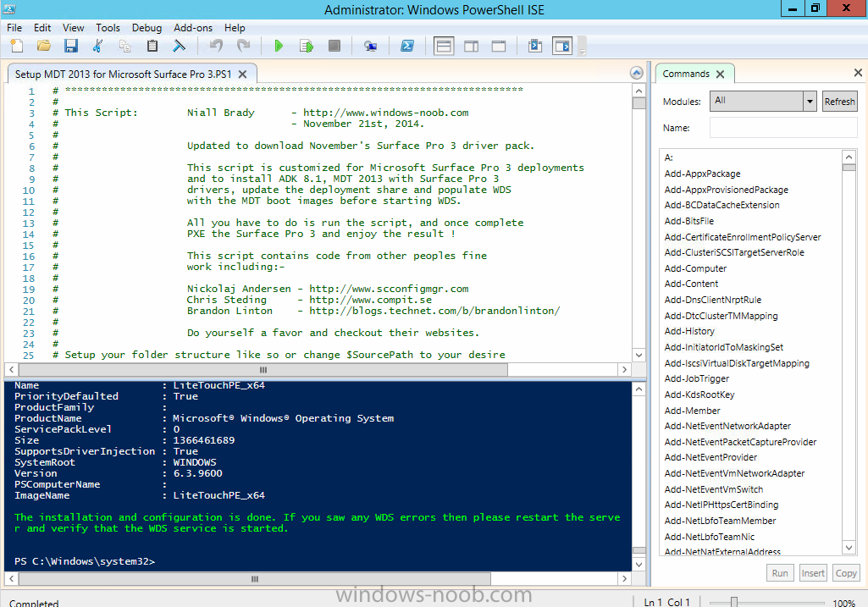
Task: Open the Add-ons menu
Action: 192,28
